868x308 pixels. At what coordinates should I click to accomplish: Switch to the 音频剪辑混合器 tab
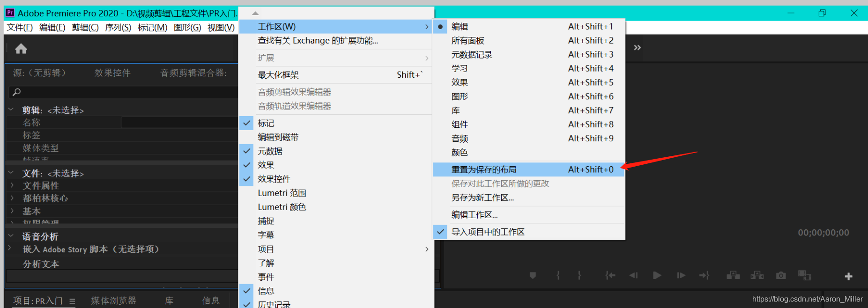pos(193,73)
